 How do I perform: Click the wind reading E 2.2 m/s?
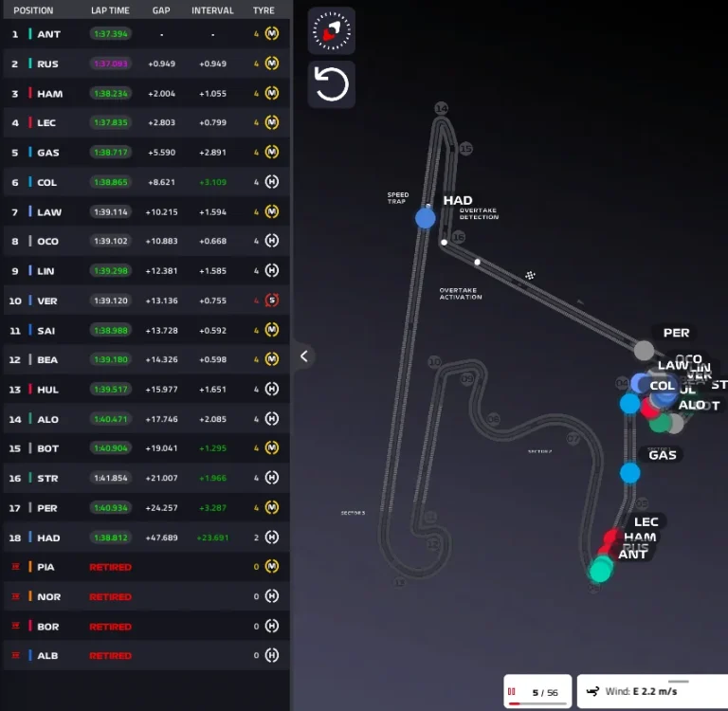click(x=654, y=691)
